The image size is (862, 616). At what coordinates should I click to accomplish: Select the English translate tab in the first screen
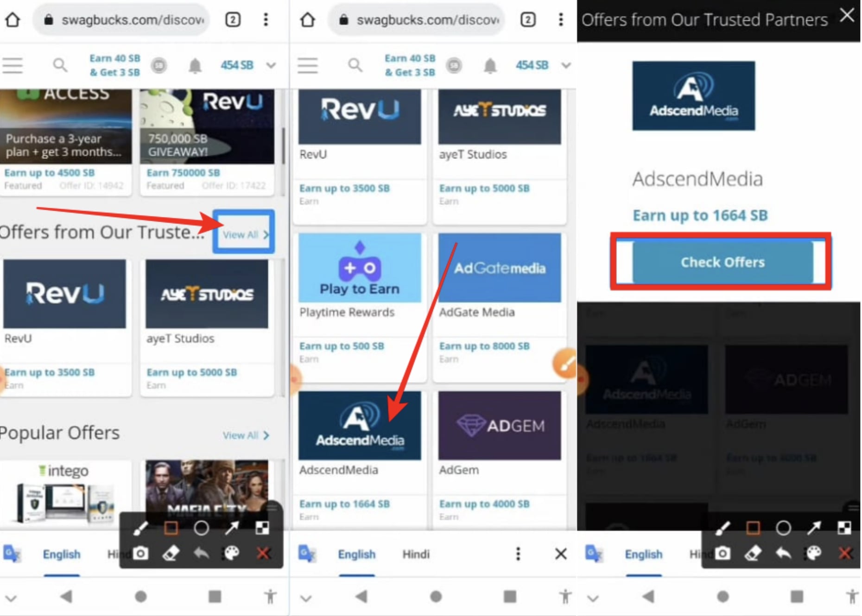(62, 554)
